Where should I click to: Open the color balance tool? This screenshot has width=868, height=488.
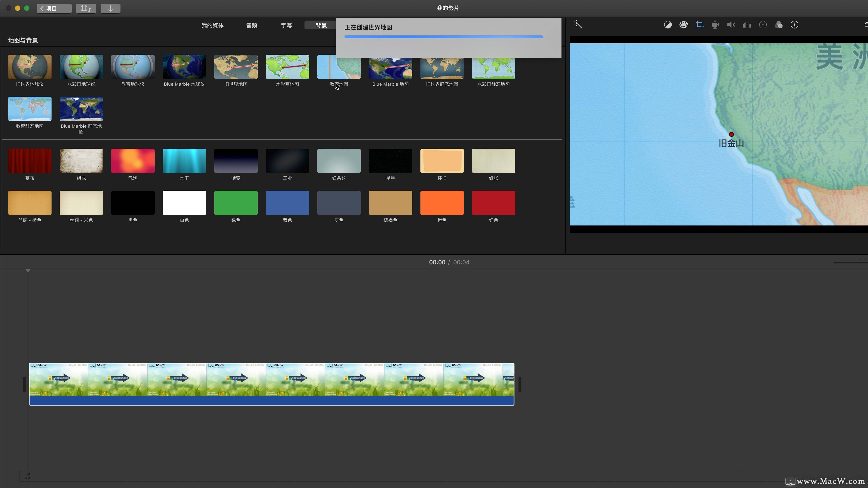668,25
